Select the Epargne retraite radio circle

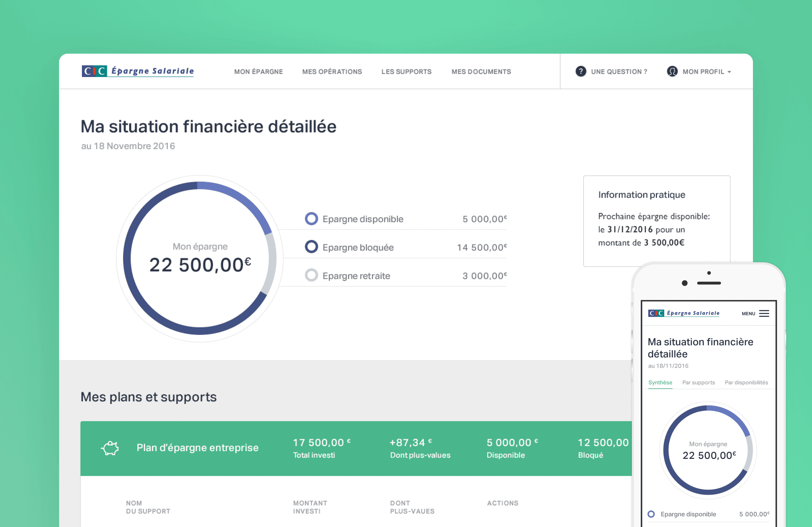point(311,275)
